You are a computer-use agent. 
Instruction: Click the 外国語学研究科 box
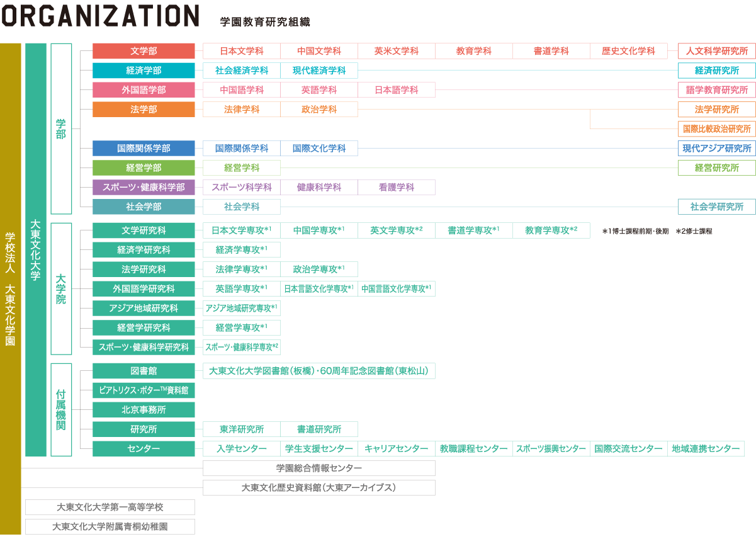point(144,289)
